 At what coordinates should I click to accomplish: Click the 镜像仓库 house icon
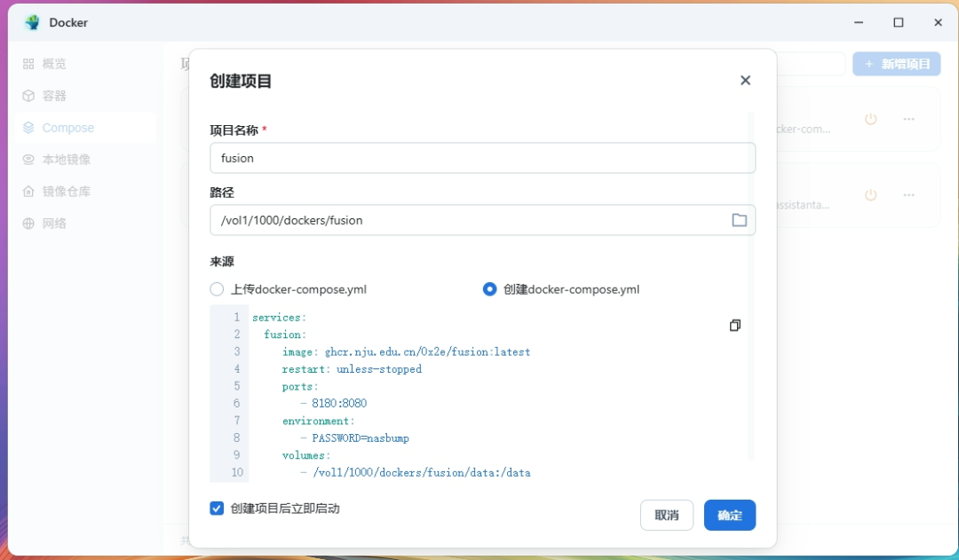point(28,192)
